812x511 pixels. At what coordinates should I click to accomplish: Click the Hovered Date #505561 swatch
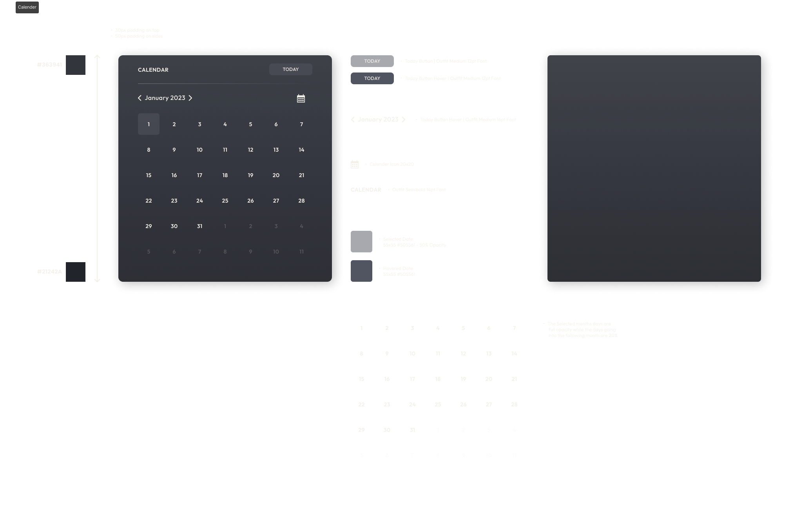click(361, 271)
